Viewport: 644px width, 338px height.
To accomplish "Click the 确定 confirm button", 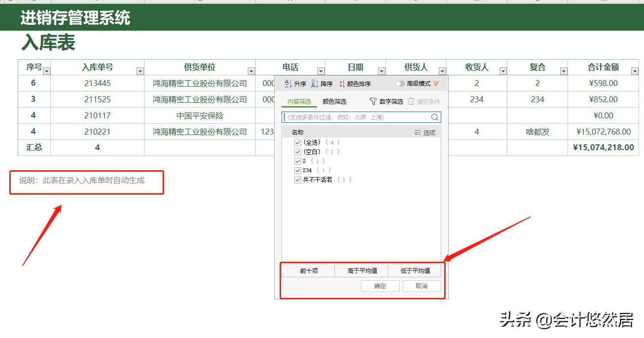I will pos(380,286).
